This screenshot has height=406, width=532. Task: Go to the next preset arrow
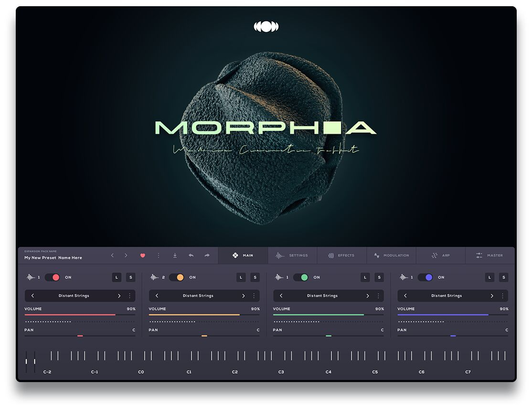tap(126, 256)
